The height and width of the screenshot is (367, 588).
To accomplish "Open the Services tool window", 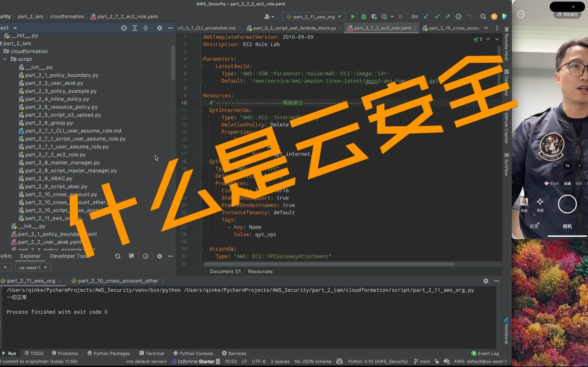I will 234,353.
